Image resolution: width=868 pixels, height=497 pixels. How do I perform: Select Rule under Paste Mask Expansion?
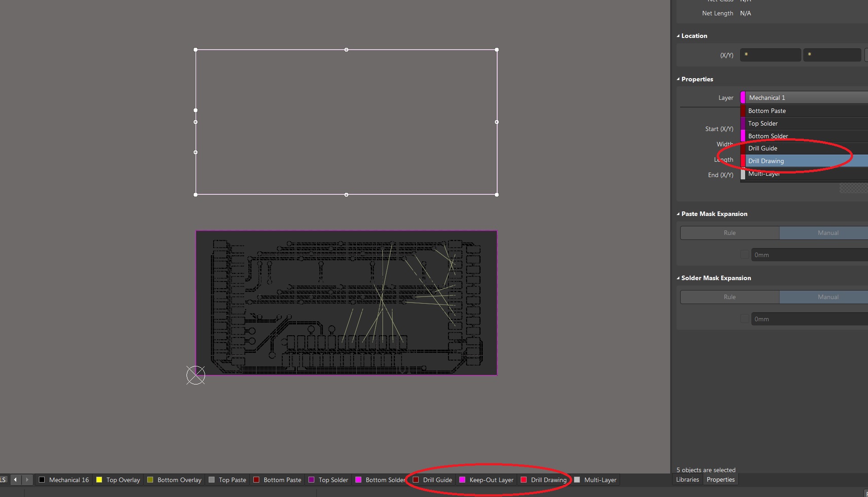[x=730, y=233]
